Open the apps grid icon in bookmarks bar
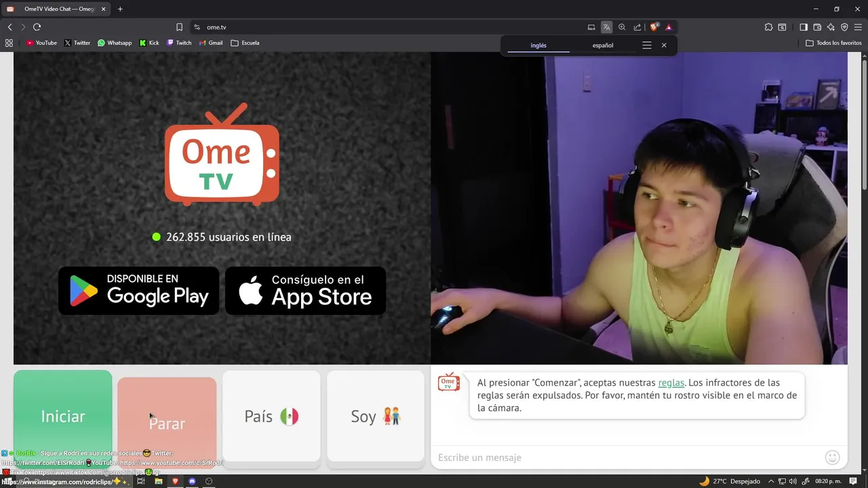The height and width of the screenshot is (488, 868). pos(9,43)
